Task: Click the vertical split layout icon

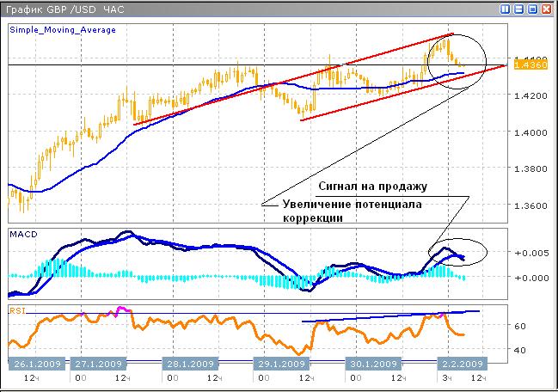Action: tap(505, 9)
